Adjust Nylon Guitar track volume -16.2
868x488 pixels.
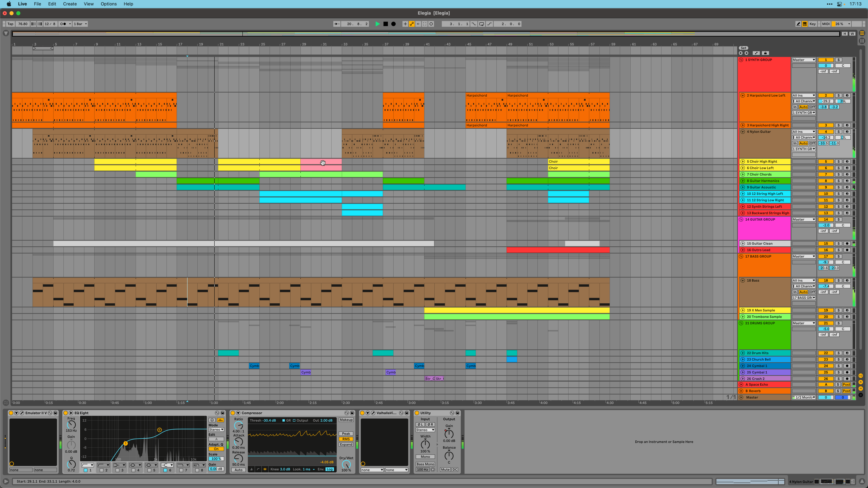[826, 137]
